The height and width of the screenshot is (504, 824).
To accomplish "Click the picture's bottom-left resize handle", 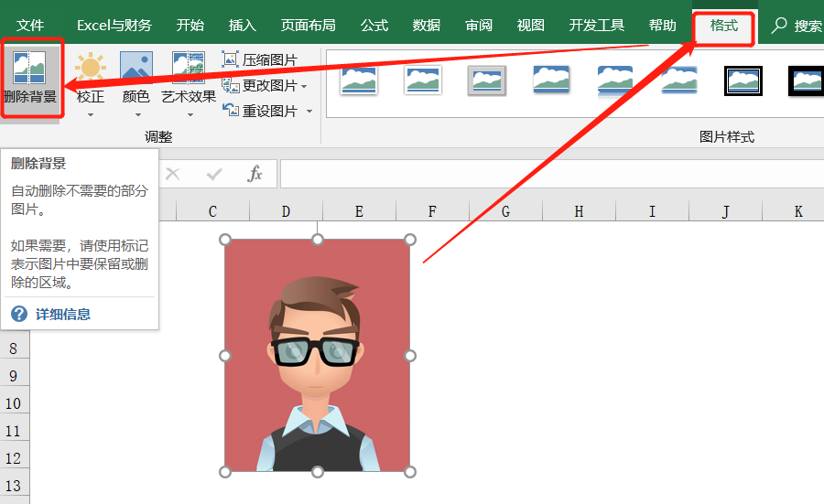I will point(225,471).
